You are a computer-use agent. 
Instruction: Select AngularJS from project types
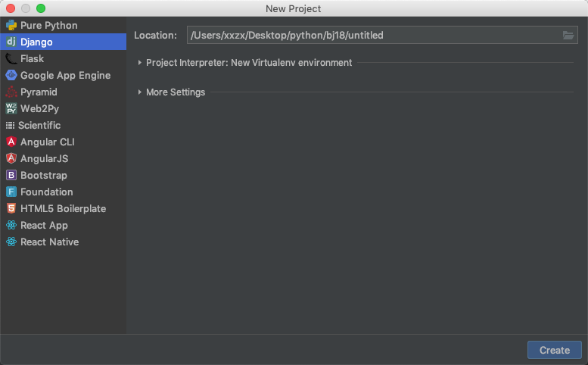(44, 159)
